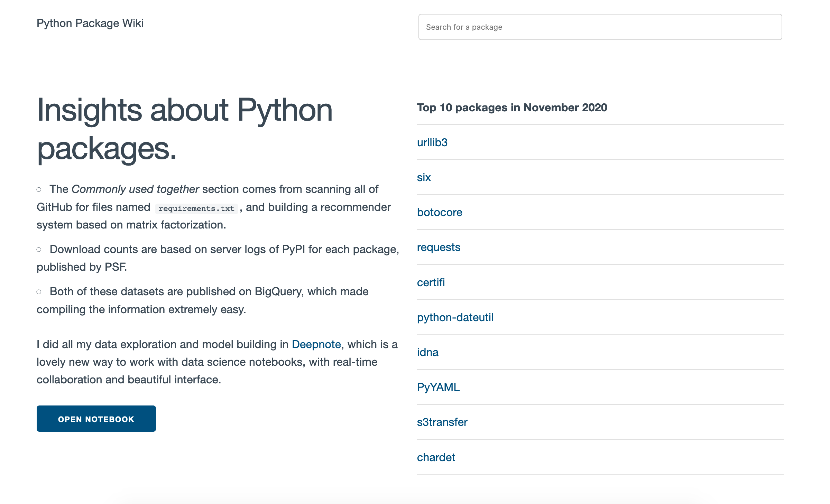Click the Python Package Wiki site title

(x=90, y=23)
